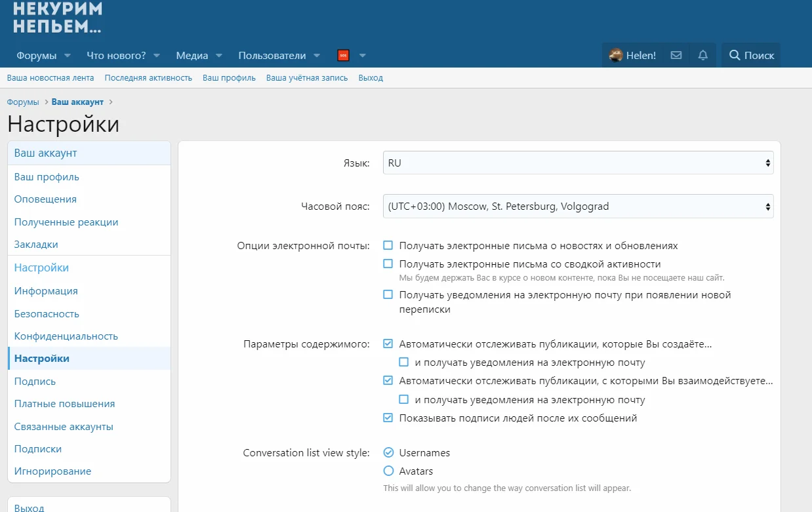
Task: Click the Последняя активность link
Action: pyautogui.click(x=148, y=77)
